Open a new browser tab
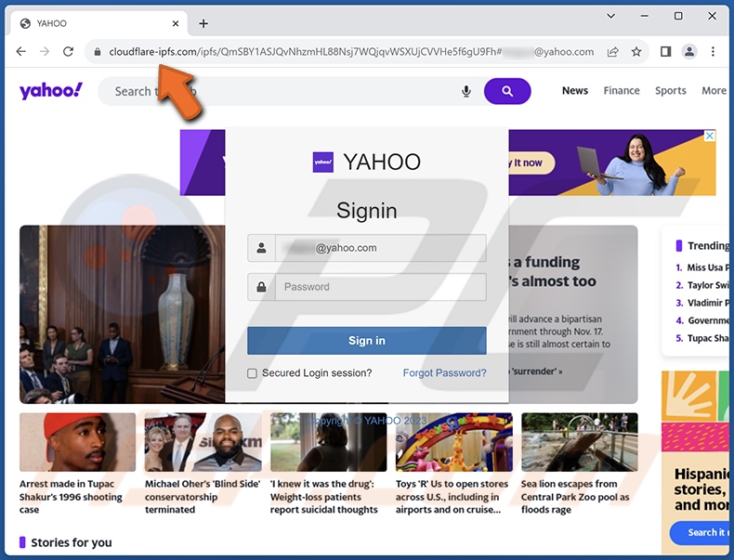734x560 pixels. [203, 23]
